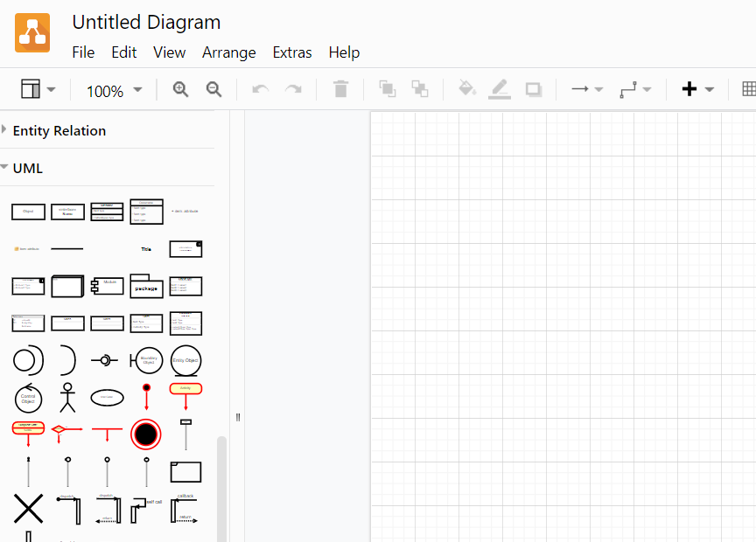Open the Edit menu
Viewport: 756px width, 542px height.
[x=124, y=52]
